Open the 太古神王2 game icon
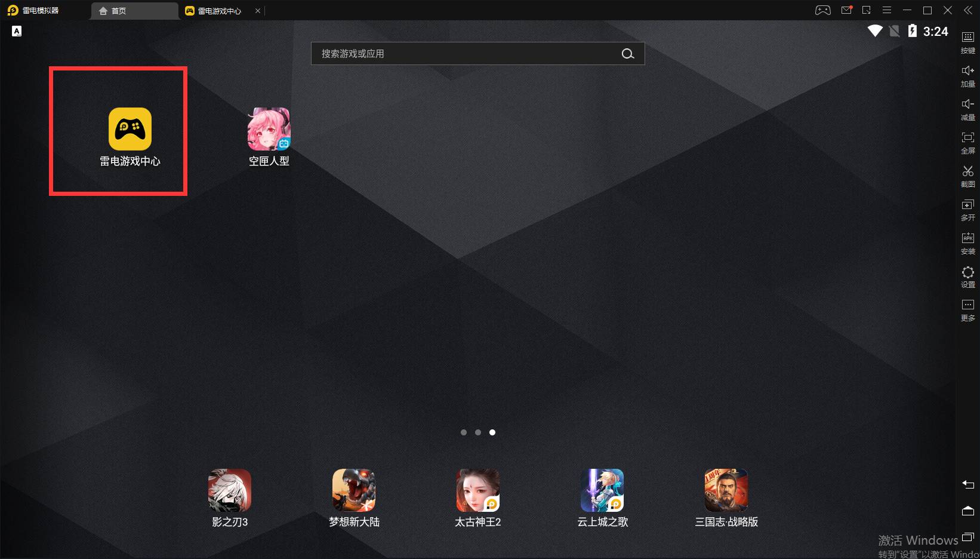The width and height of the screenshot is (980, 559). [x=478, y=490]
